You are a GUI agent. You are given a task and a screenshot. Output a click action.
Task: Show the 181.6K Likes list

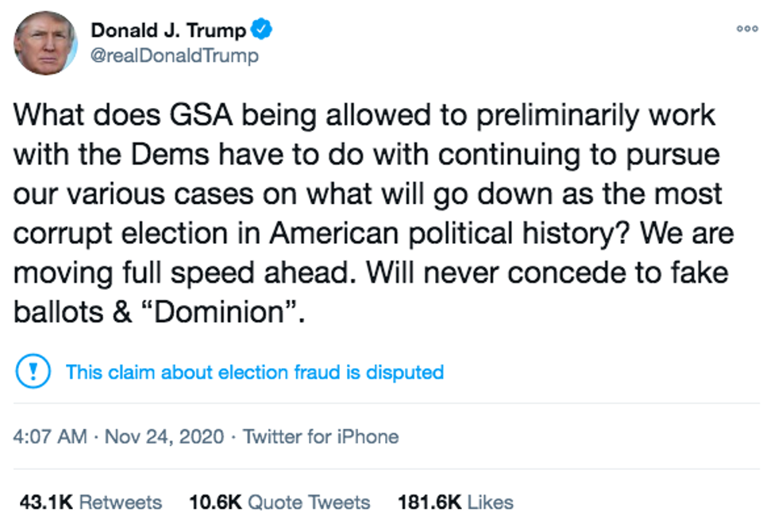coord(455,502)
